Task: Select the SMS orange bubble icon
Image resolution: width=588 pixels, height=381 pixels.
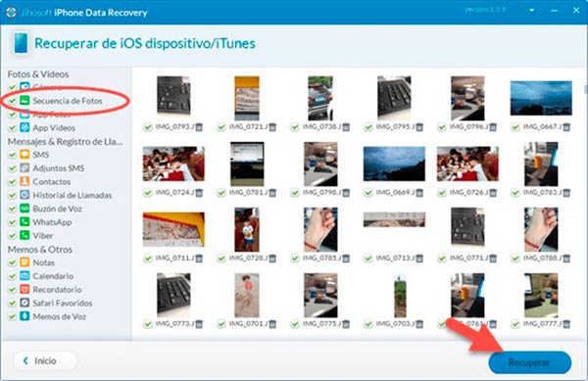Action: 24,155
